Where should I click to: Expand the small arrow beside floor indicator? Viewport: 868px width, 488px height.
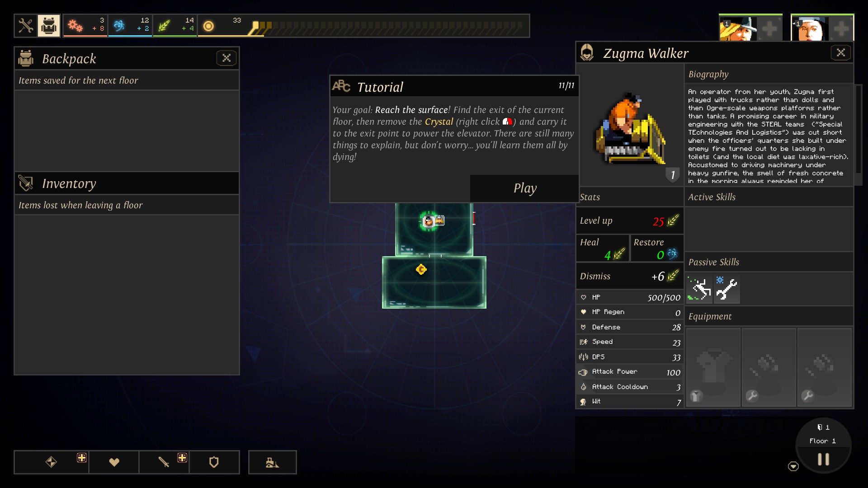(x=793, y=466)
